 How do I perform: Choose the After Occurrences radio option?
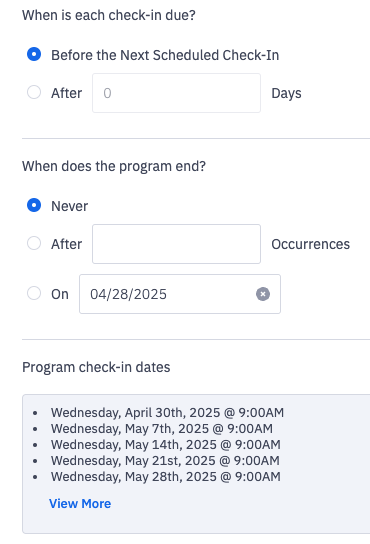coord(34,243)
